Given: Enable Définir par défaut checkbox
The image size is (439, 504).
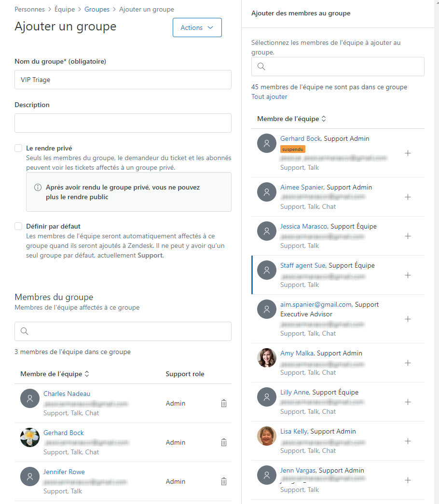Looking at the screenshot, I should point(18,226).
